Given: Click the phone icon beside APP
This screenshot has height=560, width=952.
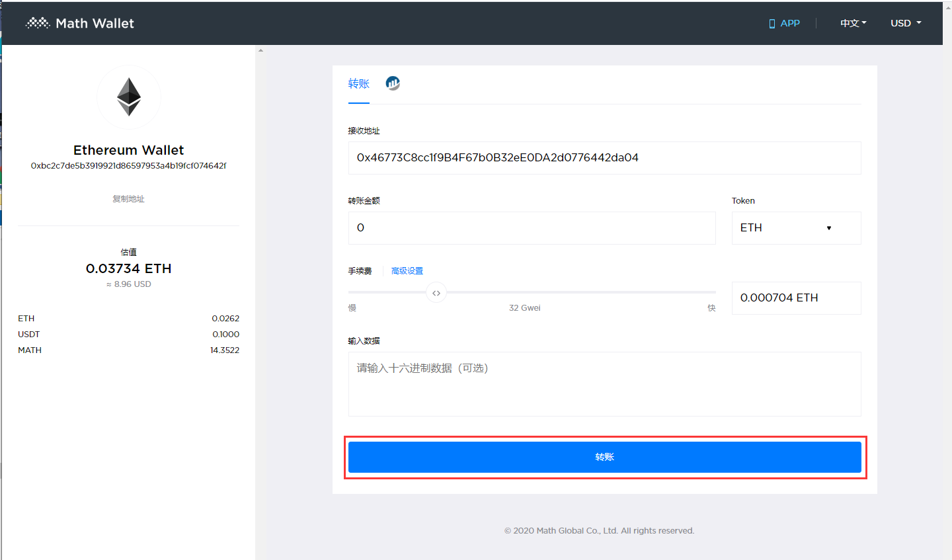Looking at the screenshot, I should pos(772,24).
